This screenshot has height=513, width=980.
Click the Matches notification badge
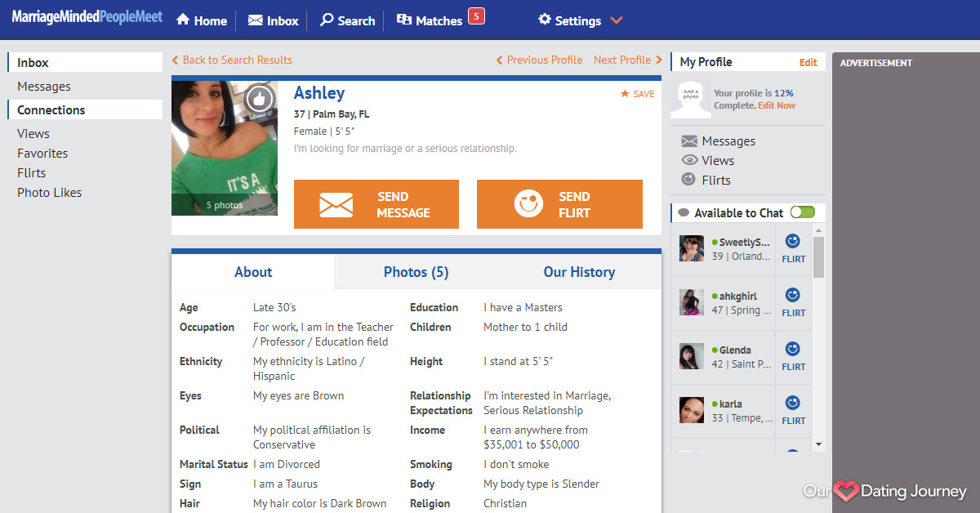[x=476, y=16]
